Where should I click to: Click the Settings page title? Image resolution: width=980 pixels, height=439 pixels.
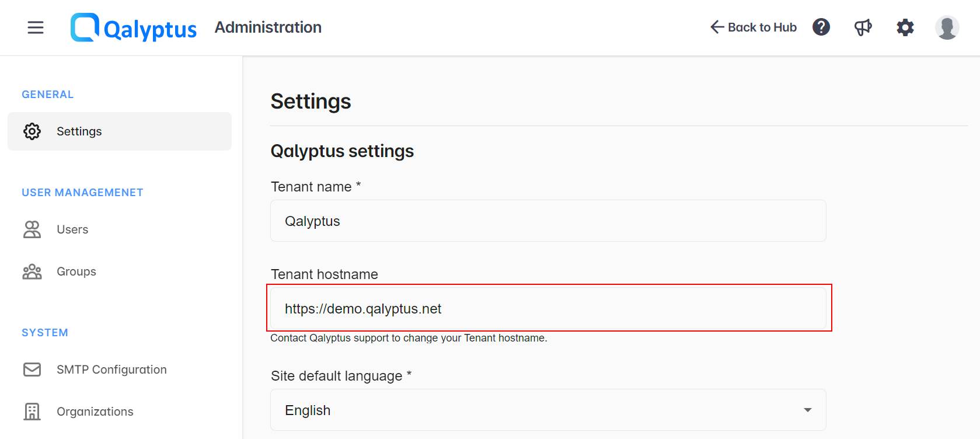pyautogui.click(x=311, y=102)
